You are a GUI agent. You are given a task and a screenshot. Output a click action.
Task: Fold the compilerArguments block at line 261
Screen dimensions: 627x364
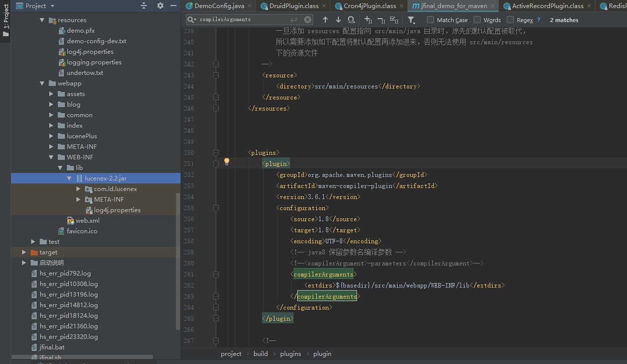click(x=216, y=275)
